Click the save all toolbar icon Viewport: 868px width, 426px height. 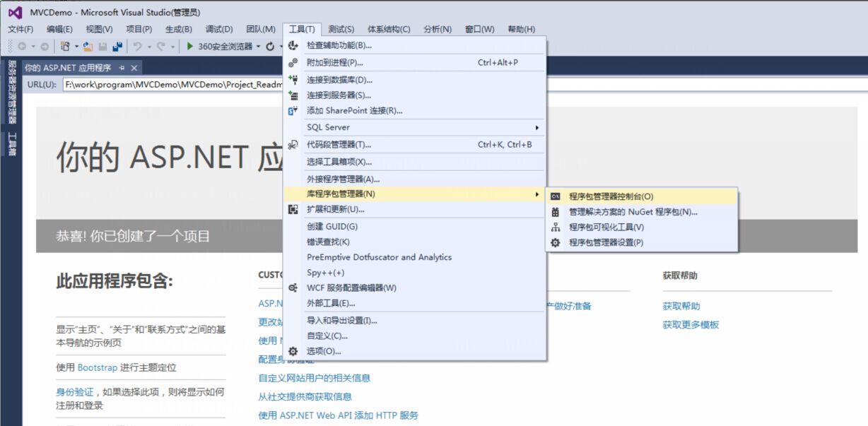117,47
